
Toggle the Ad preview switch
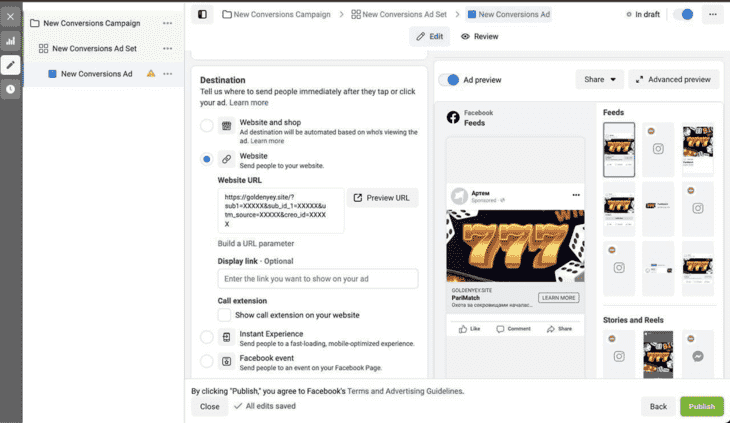pos(449,80)
